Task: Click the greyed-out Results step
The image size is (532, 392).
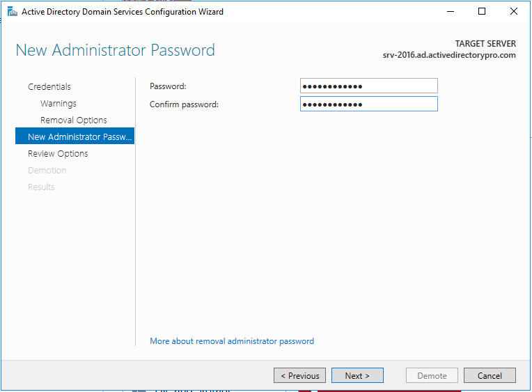Action: coord(41,187)
